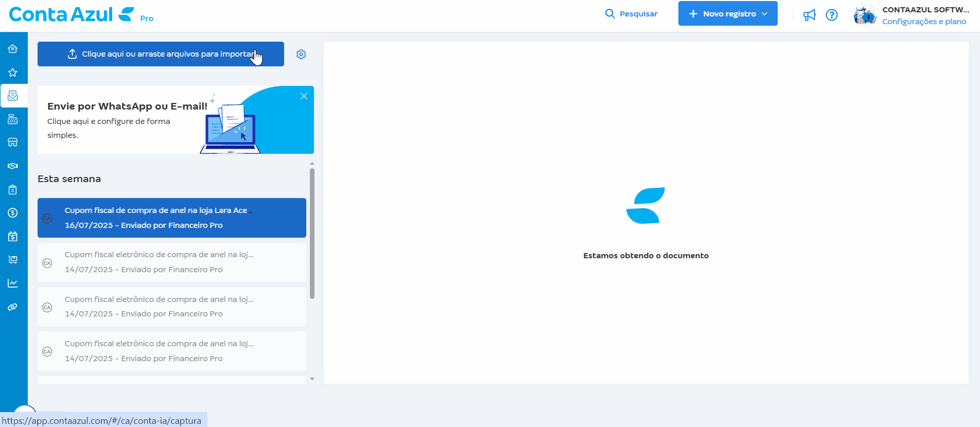Open the line chart reports icon

point(13,283)
